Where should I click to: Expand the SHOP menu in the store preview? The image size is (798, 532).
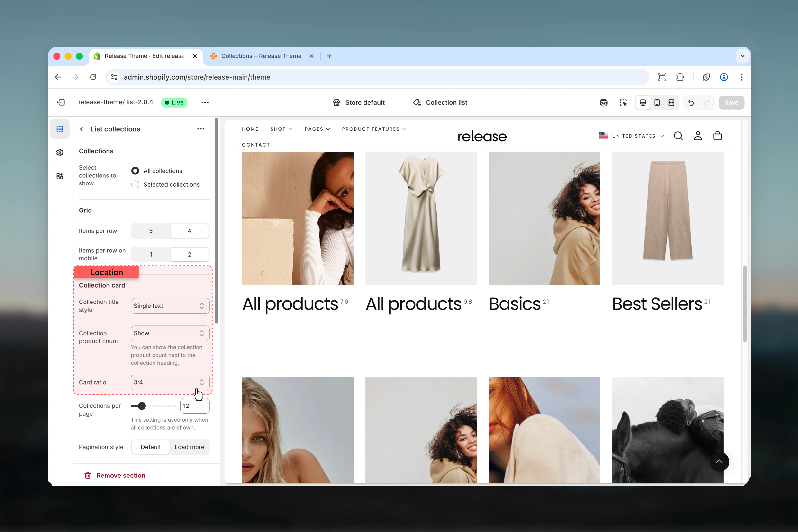(x=281, y=129)
